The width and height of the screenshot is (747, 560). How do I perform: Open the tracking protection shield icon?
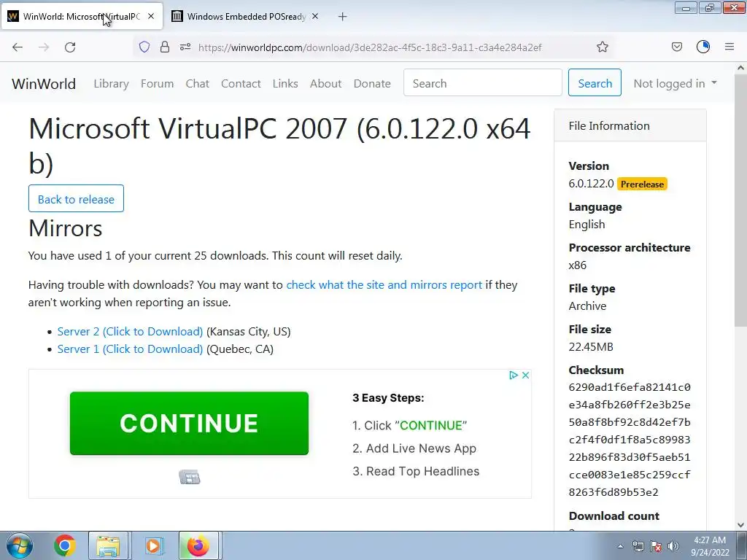click(x=144, y=47)
